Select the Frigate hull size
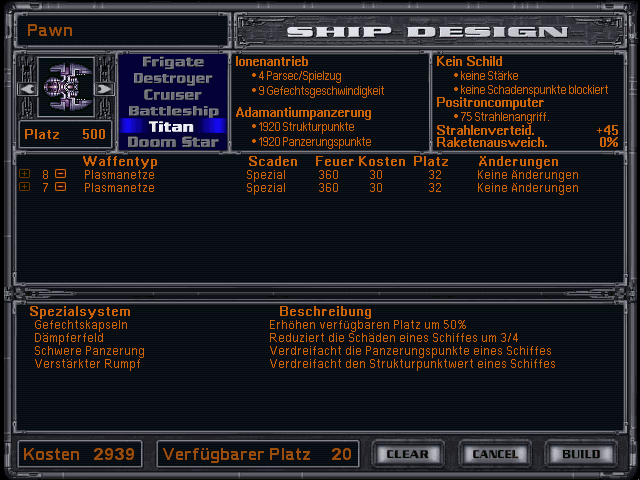Image resolution: width=640 pixels, height=480 pixels. click(172, 62)
